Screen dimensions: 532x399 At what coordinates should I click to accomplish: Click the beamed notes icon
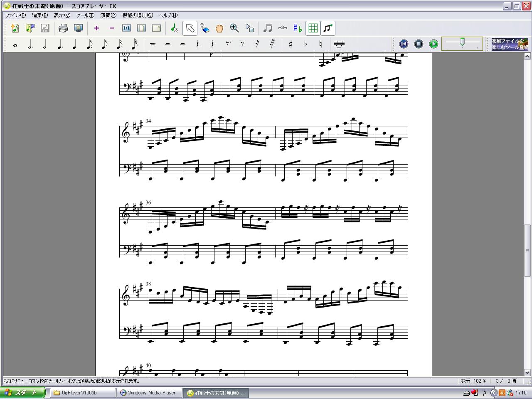click(268, 28)
